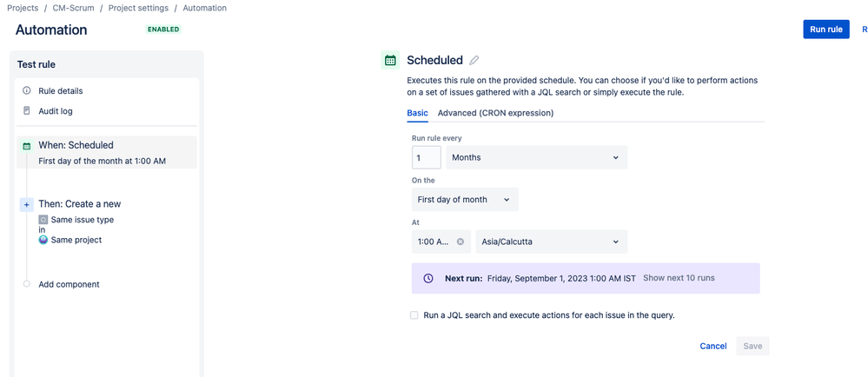Image resolution: width=868 pixels, height=377 pixels.
Task: Select the Basic tab
Action: tap(417, 113)
